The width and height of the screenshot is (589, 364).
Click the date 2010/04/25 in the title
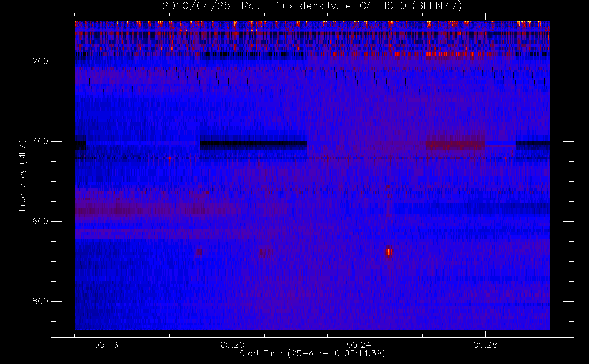[x=196, y=6]
